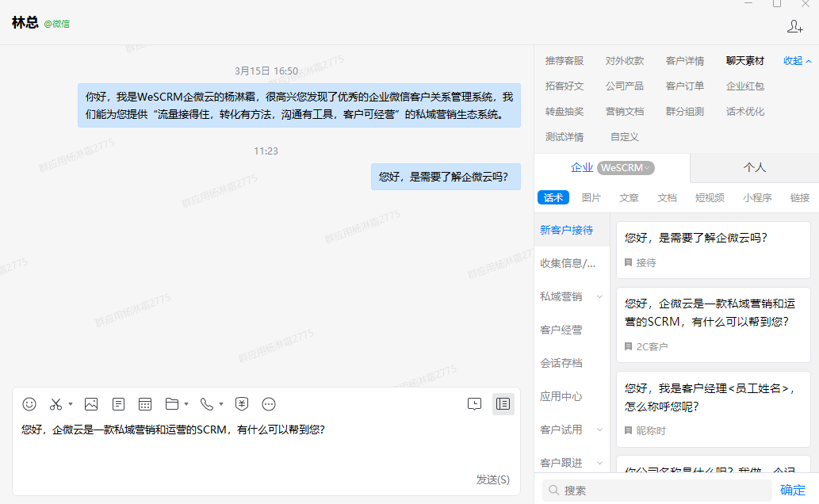Select the 客户经营 category
The height and width of the screenshot is (504, 819).
pyautogui.click(x=572, y=330)
